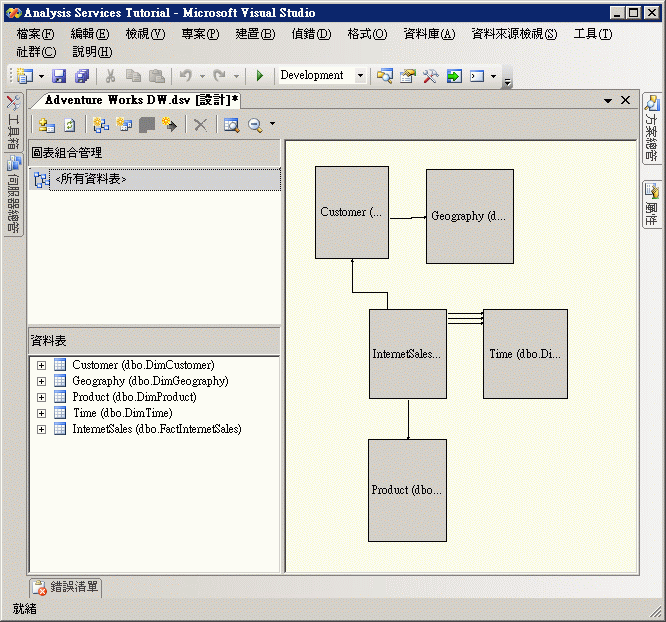Click the Undo arrow icon
The width and height of the screenshot is (666, 622).
coord(186,76)
